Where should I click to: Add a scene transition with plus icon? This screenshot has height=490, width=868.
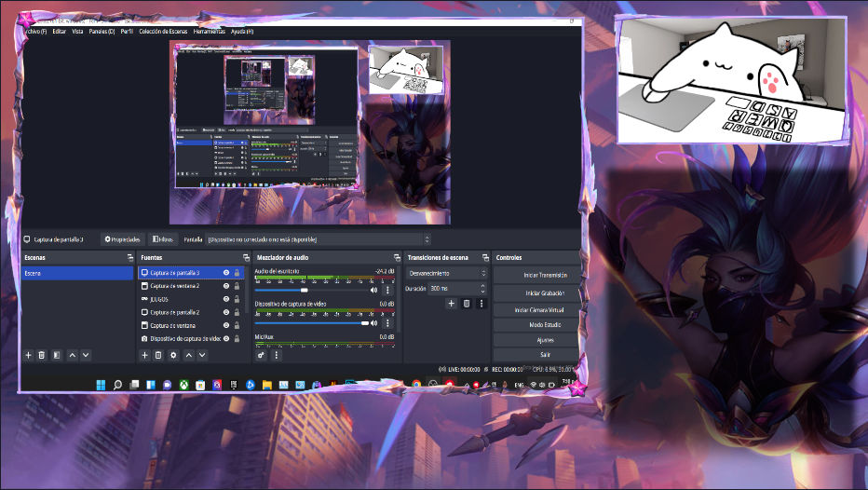coord(451,304)
